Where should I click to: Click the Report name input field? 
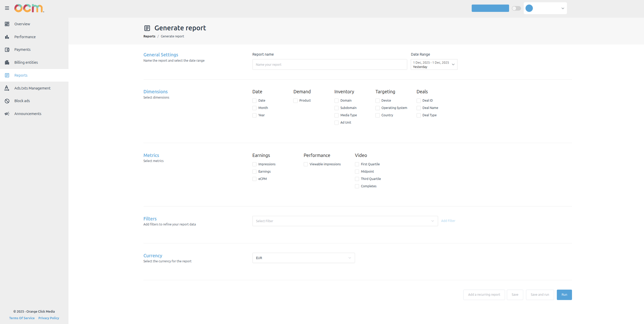pos(329,64)
